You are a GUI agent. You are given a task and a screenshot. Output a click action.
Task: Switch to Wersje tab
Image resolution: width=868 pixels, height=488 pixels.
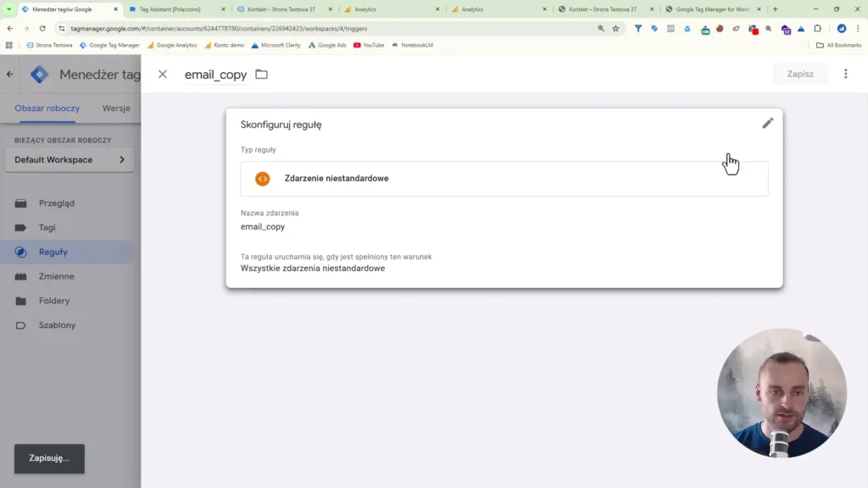116,108
